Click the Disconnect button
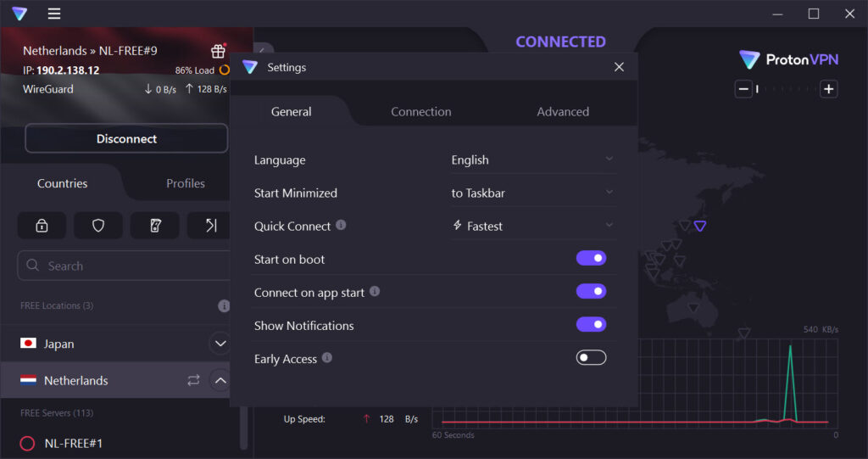 [x=126, y=138]
